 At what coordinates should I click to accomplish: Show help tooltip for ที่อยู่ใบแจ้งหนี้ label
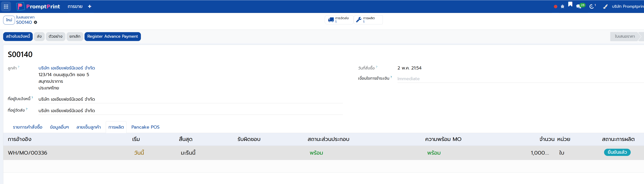tap(32, 97)
